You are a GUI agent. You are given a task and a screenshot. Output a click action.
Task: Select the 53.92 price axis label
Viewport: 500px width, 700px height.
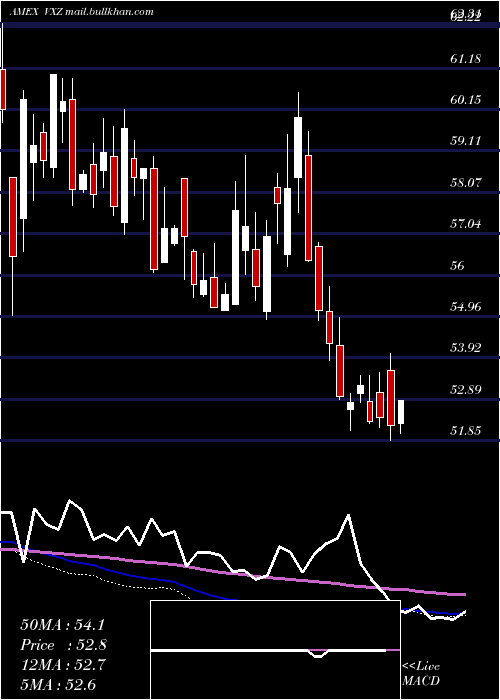pos(466,348)
